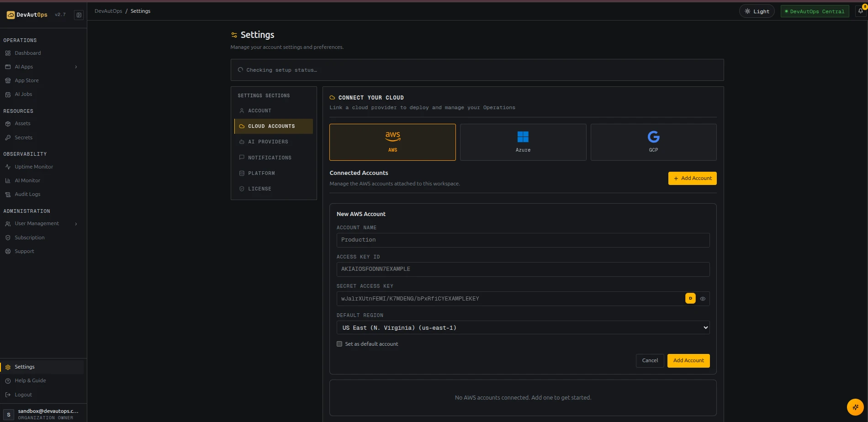The width and height of the screenshot is (868, 422).
Task: Open the Platform settings section
Action: coord(274,173)
